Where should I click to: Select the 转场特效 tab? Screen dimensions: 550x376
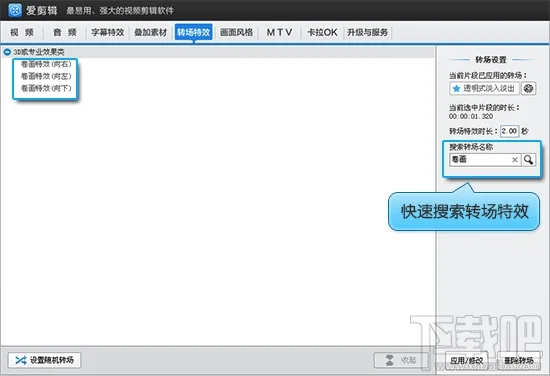tap(194, 33)
